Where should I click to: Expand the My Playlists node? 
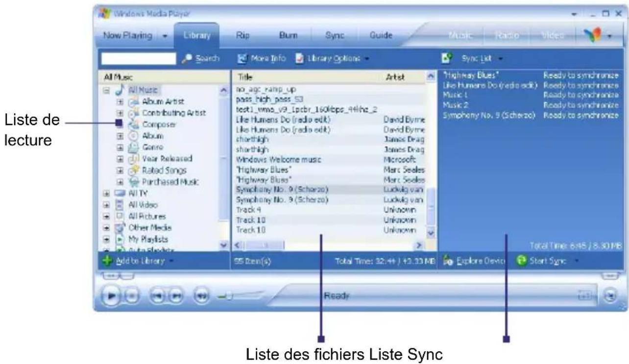coord(106,239)
